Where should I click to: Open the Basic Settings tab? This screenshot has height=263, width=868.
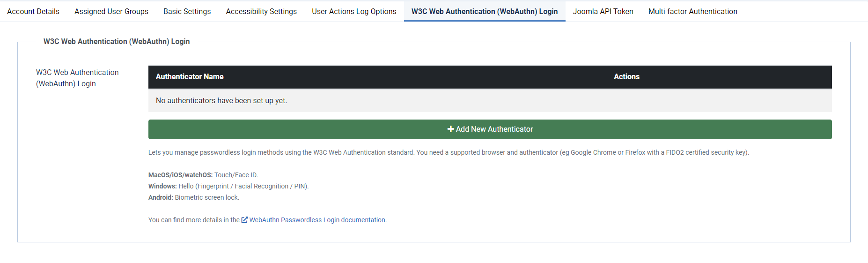click(x=187, y=11)
